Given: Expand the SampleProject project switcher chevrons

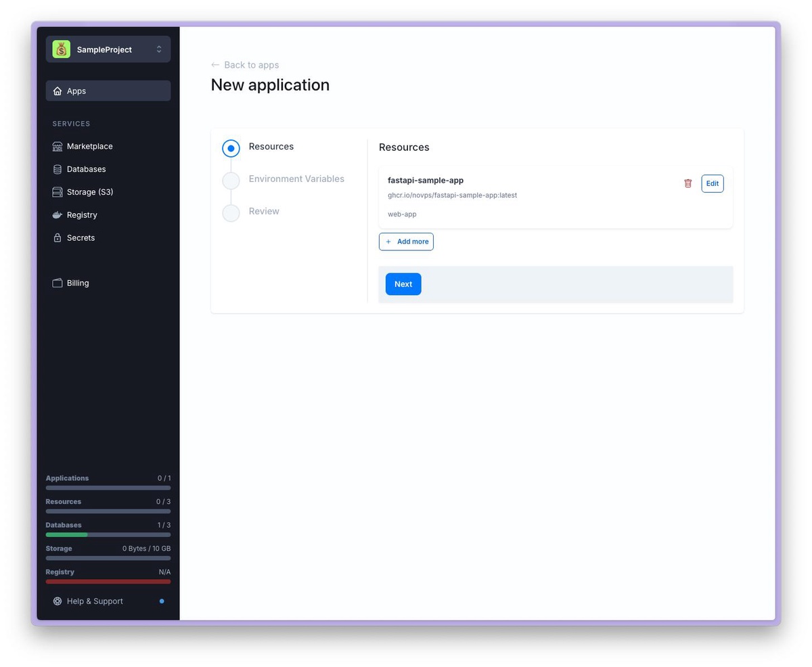Looking at the screenshot, I should (159, 49).
